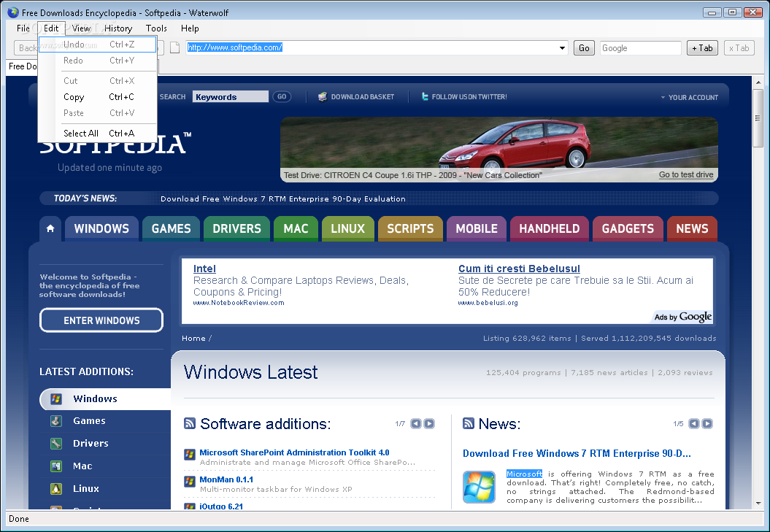Viewport: 770px width, 532px height.
Task: Open the Tools menu
Action: point(156,28)
